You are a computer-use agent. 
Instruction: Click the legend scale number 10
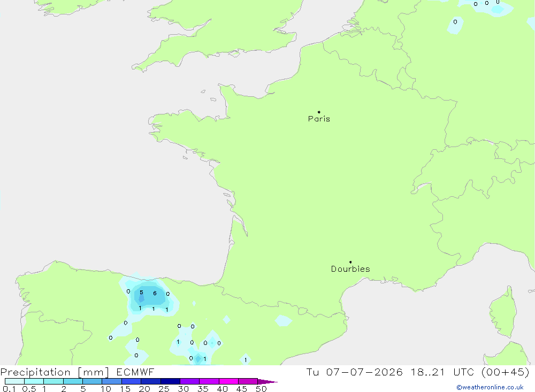tap(106, 389)
